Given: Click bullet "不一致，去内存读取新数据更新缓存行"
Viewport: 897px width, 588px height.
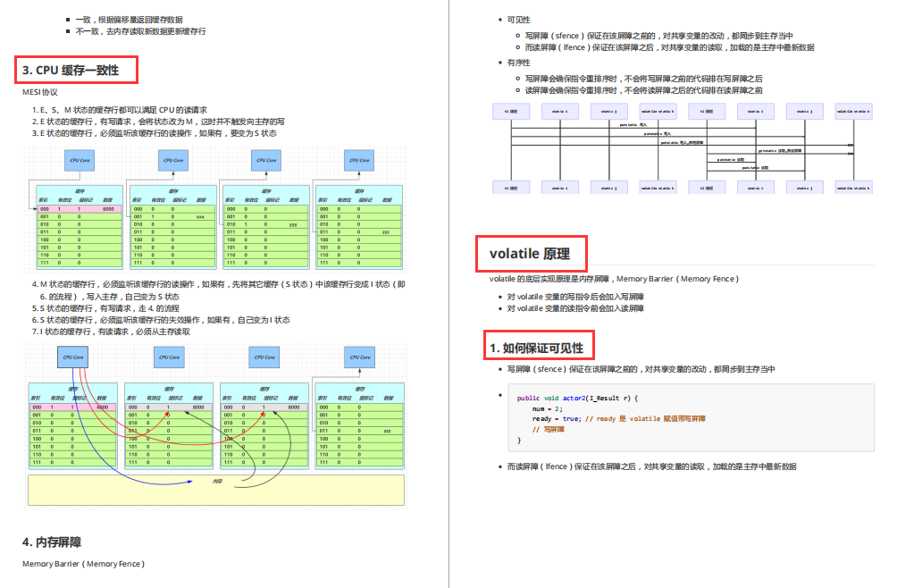Looking at the screenshot, I should [141, 31].
